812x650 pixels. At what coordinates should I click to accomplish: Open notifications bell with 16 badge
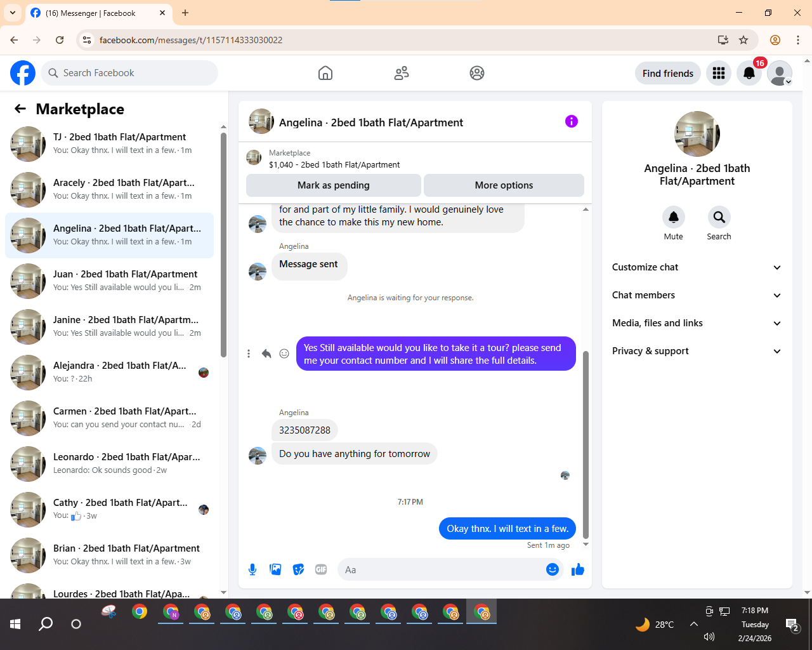click(749, 73)
